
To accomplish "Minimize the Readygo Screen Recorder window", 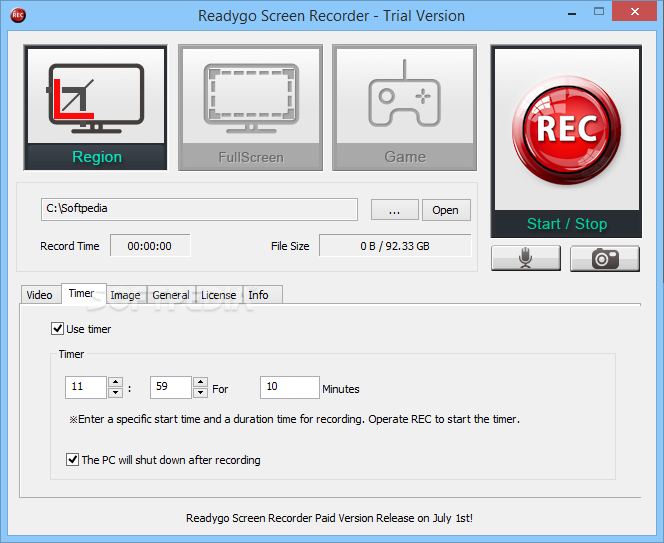I will click(572, 13).
